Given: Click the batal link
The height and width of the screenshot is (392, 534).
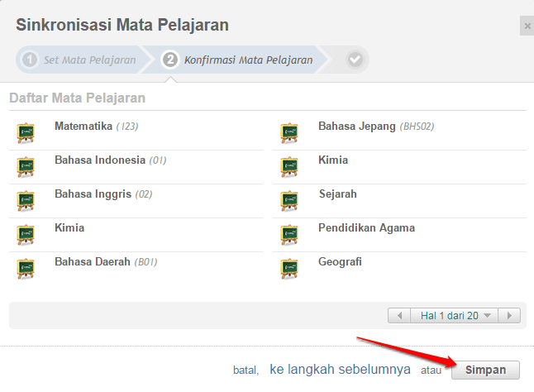Looking at the screenshot, I should coord(246,370).
